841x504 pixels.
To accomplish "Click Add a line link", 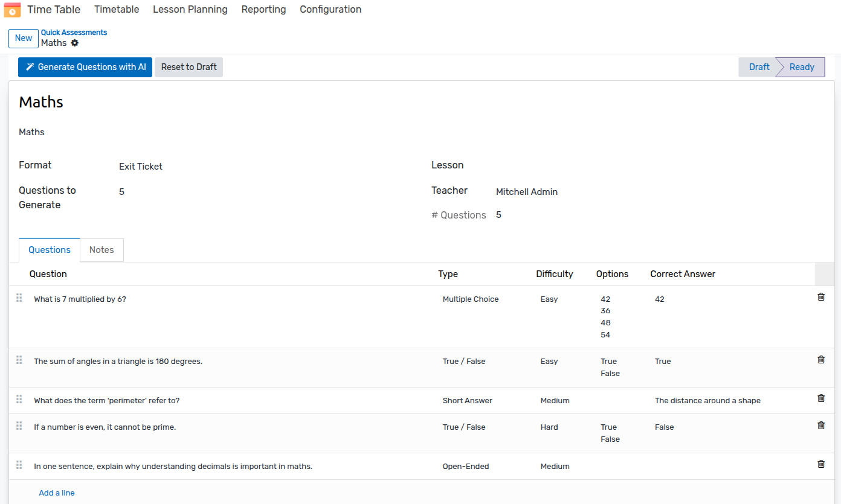I will tap(57, 493).
